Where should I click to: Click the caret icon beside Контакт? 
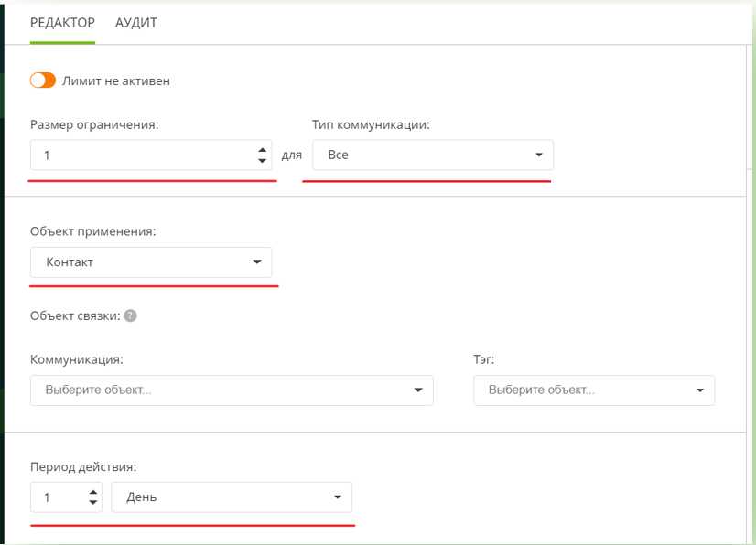point(256,262)
